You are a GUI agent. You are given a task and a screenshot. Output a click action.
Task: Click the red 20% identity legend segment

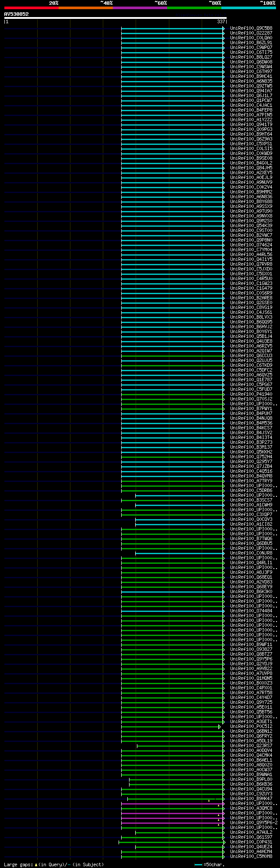pos(31,8)
